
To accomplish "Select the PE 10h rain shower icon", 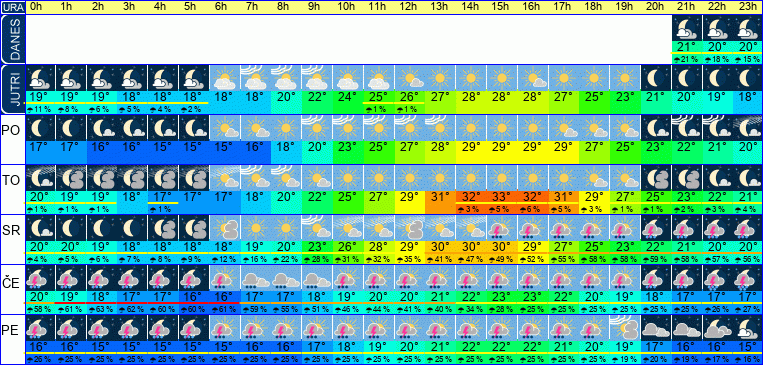I will pos(348,328).
